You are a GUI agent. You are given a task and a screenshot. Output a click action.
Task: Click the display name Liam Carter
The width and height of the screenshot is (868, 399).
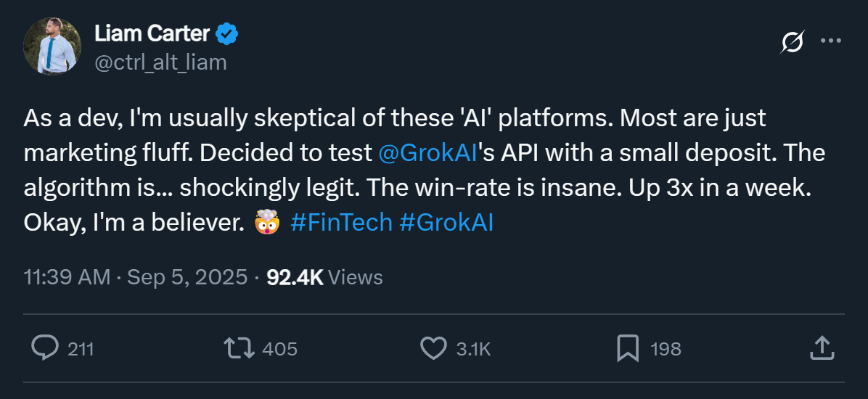152,33
